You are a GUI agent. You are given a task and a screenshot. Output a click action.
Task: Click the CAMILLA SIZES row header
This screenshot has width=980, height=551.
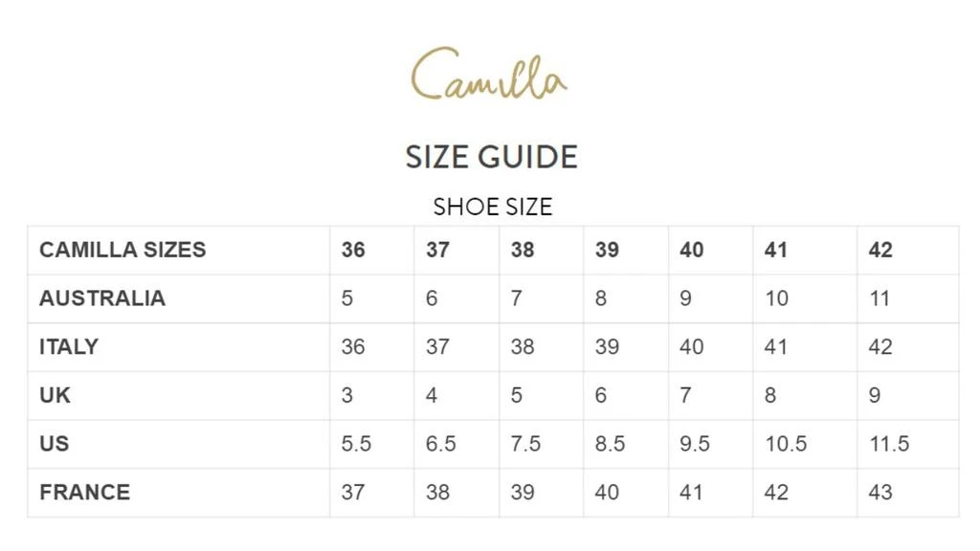pos(122,250)
